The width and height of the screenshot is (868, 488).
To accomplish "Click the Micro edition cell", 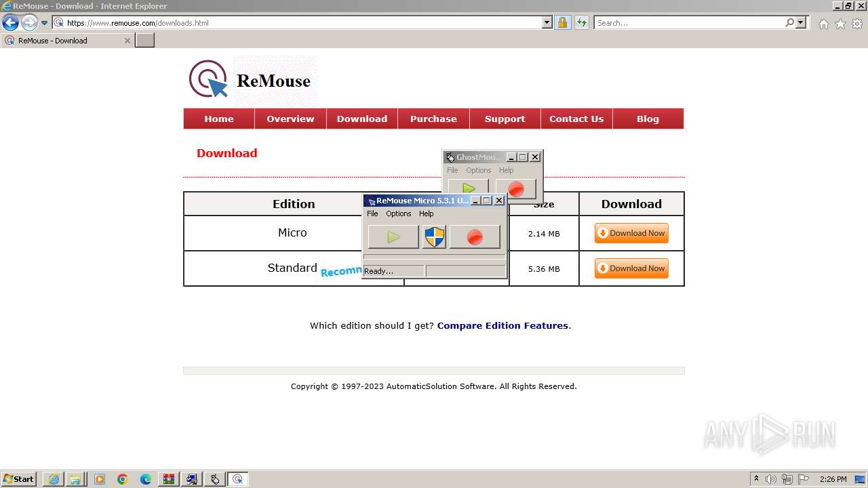I will 292,232.
